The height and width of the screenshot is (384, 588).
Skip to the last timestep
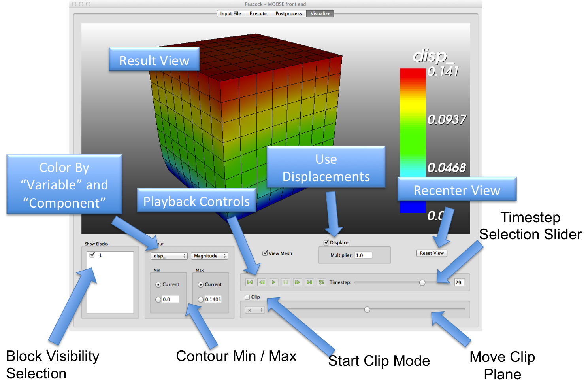click(x=309, y=282)
